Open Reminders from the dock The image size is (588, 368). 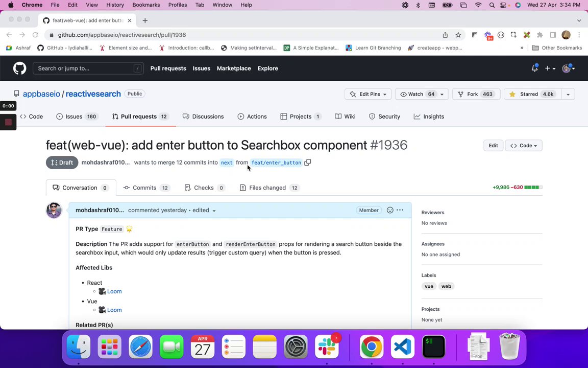click(x=234, y=347)
